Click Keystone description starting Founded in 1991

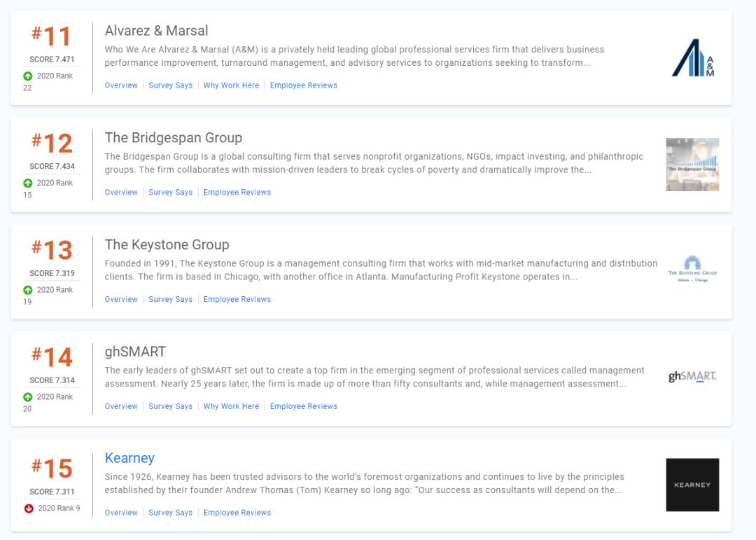coord(381,270)
